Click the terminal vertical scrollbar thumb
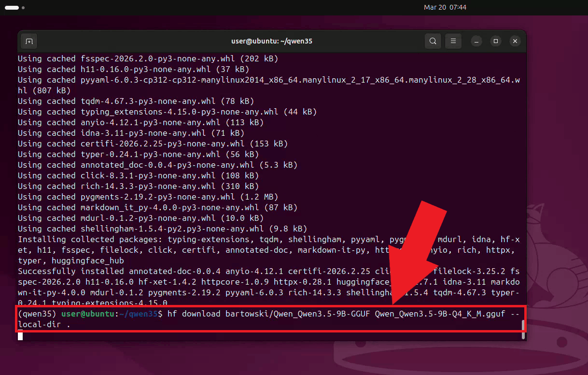The width and height of the screenshot is (588, 375). [523, 324]
